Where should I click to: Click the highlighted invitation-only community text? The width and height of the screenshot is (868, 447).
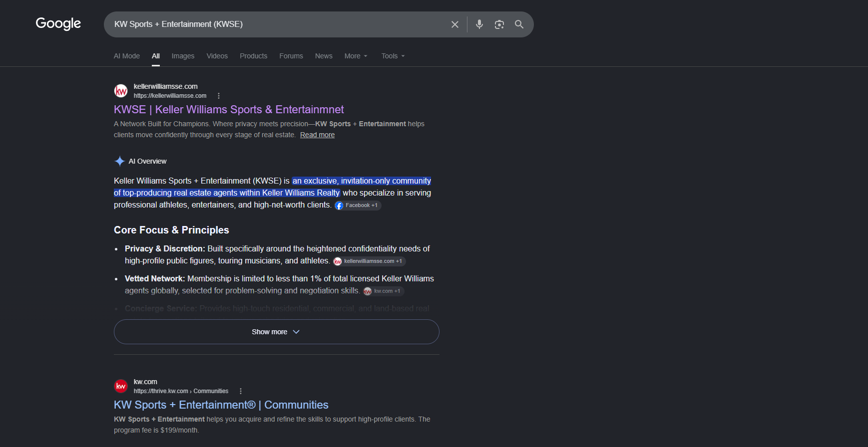point(272,187)
